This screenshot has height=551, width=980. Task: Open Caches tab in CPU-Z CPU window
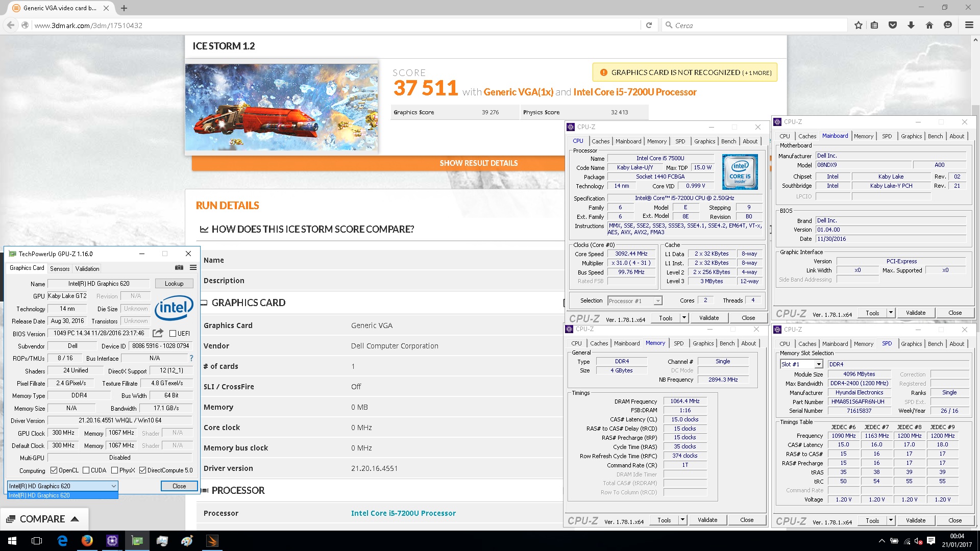[600, 141]
